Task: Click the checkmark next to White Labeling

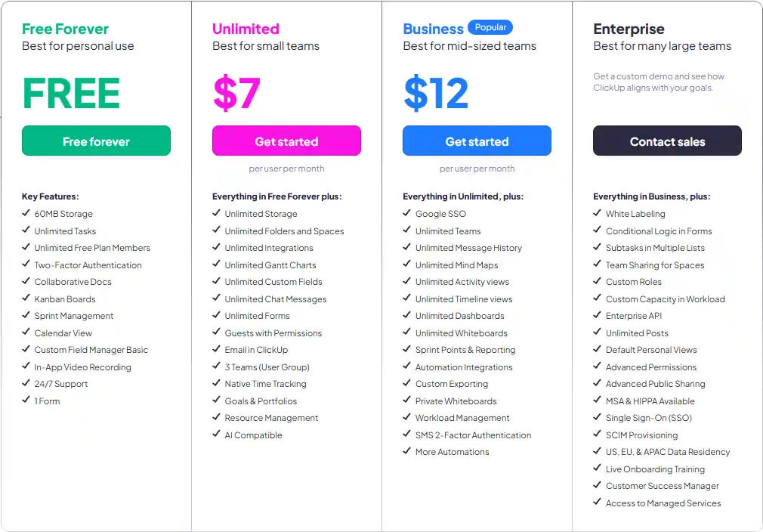Action: 596,214
